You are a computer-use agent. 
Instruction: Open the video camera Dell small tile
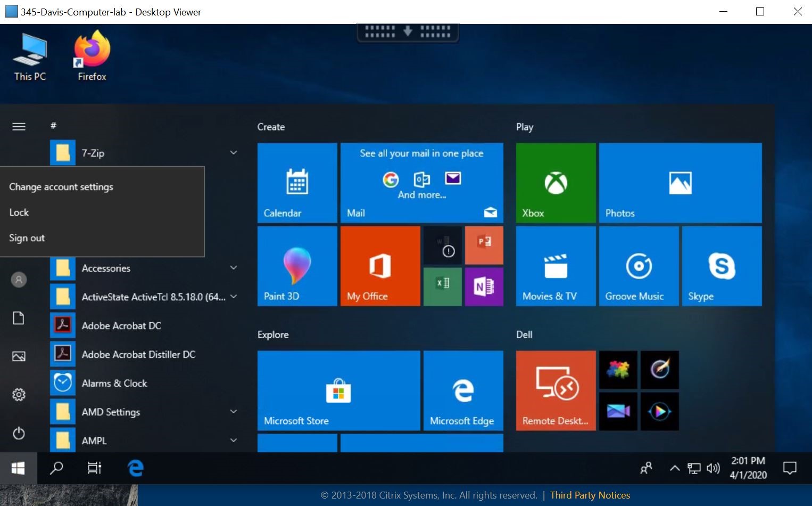click(x=618, y=411)
